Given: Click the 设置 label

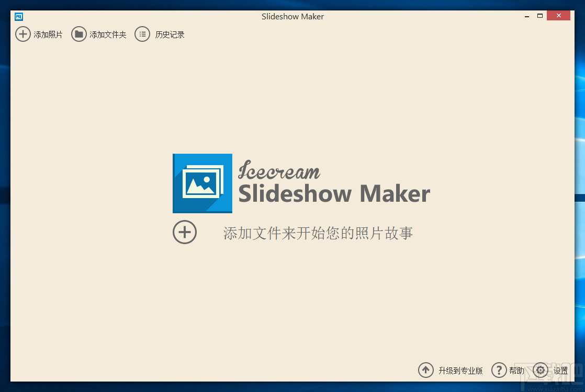Looking at the screenshot, I should (x=560, y=371).
